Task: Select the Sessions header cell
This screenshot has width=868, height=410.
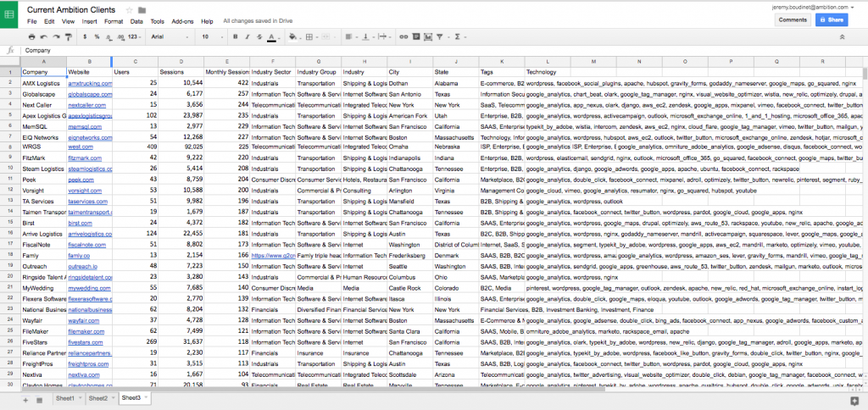Action: (181, 73)
